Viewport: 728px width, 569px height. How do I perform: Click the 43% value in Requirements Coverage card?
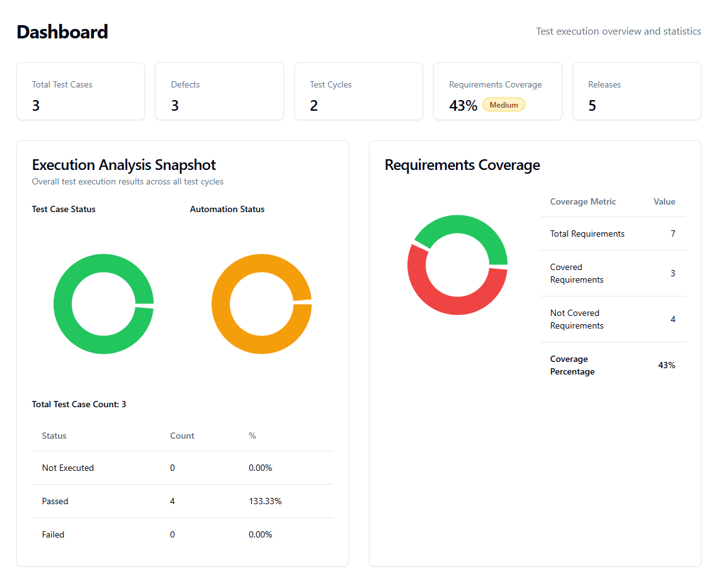tap(463, 106)
